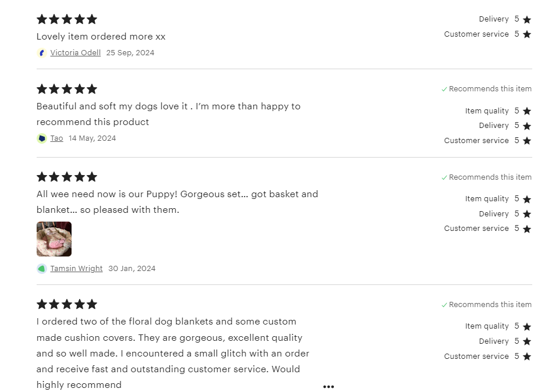The image size is (545, 392).
Task: Click Victoria Odell's avatar icon
Action: pyautogui.click(x=42, y=53)
